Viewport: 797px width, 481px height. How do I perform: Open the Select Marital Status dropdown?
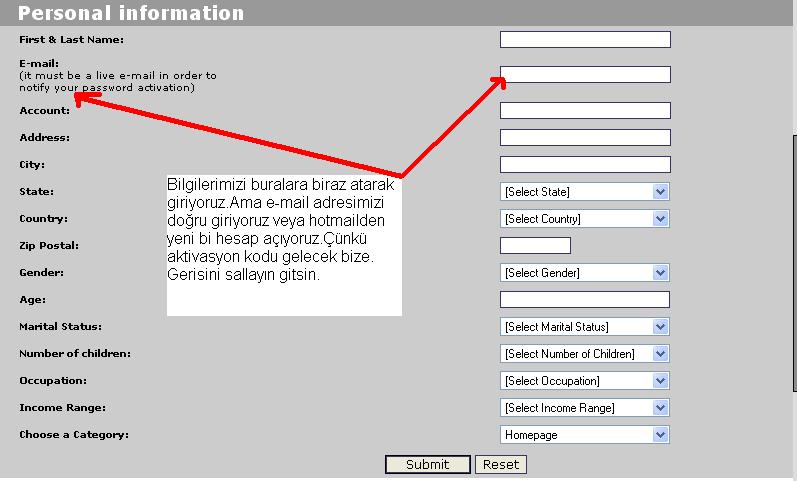point(585,326)
